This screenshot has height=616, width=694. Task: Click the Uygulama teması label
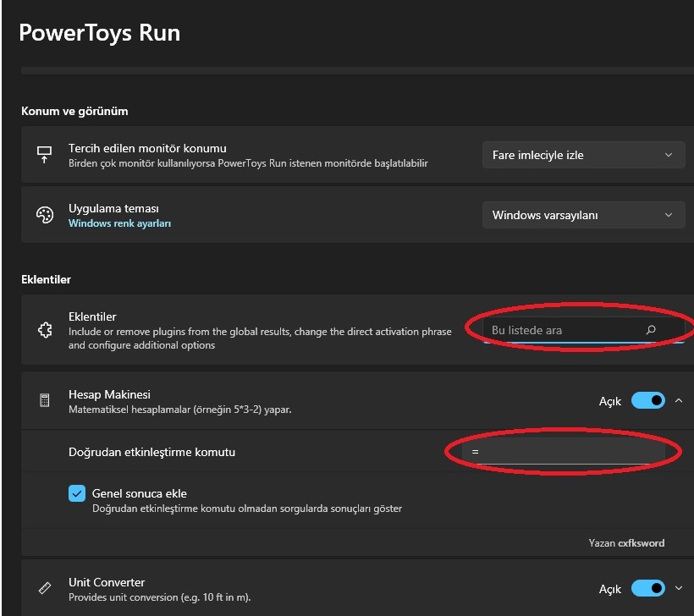(x=113, y=208)
